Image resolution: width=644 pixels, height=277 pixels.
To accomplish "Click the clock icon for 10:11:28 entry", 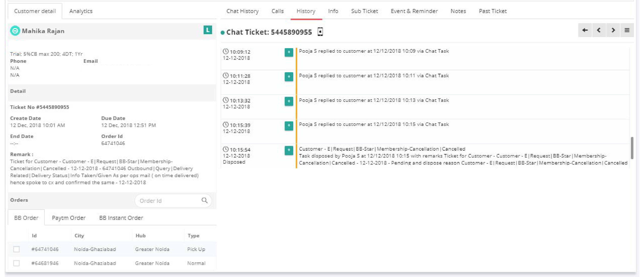I will 226,75.
